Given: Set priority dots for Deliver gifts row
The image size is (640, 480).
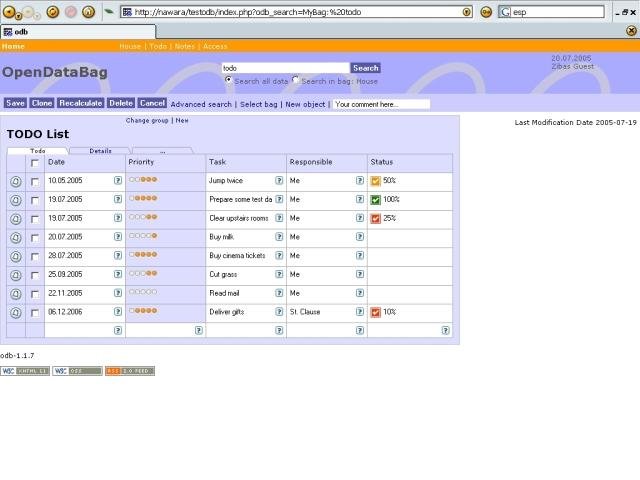Looking at the screenshot, I should [143, 311].
